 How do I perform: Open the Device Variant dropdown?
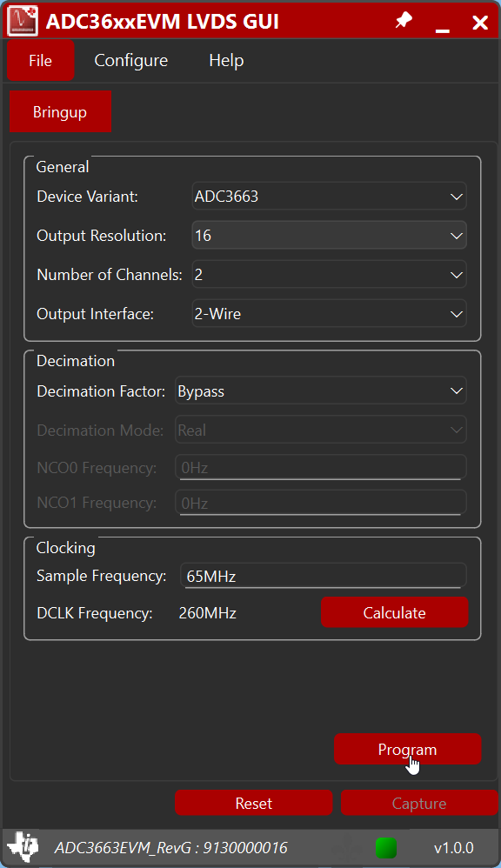tap(329, 197)
